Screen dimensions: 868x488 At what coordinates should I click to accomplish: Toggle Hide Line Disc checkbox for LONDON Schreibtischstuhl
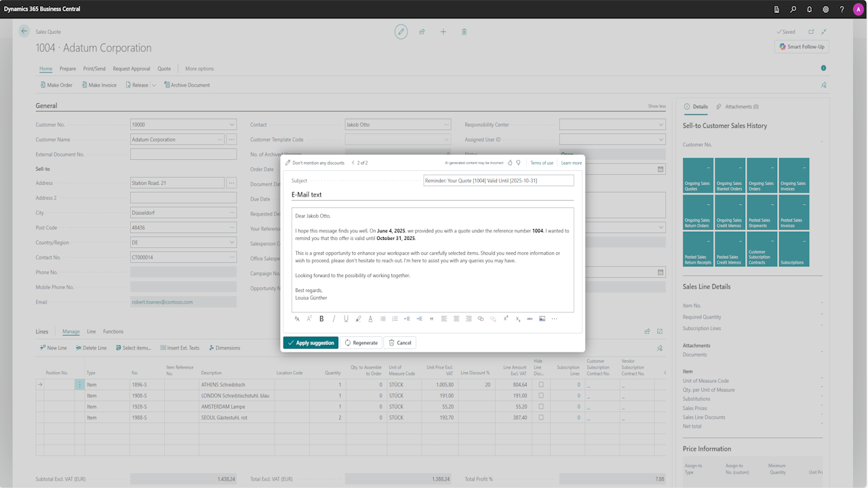541,395
